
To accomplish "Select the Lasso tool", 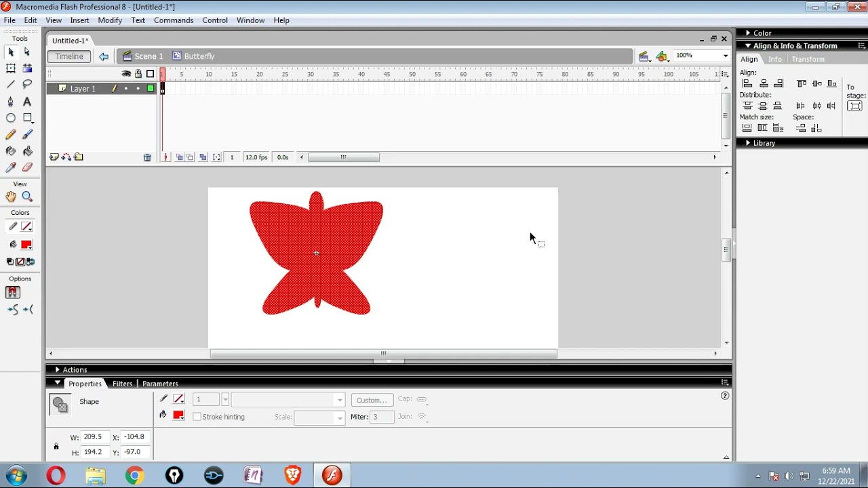I will pyautogui.click(x=27, y=85).
